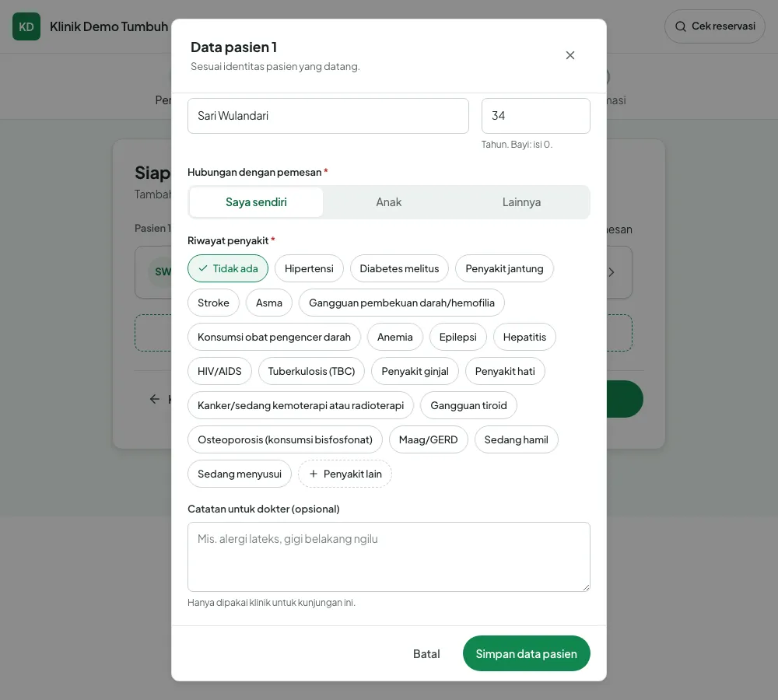Select Anak relationship option
The image size is (778, 700).
(388, 202)
